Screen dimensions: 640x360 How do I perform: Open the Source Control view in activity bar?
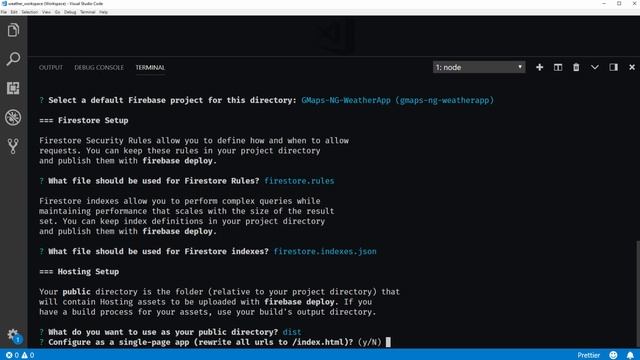pos(13,146)
